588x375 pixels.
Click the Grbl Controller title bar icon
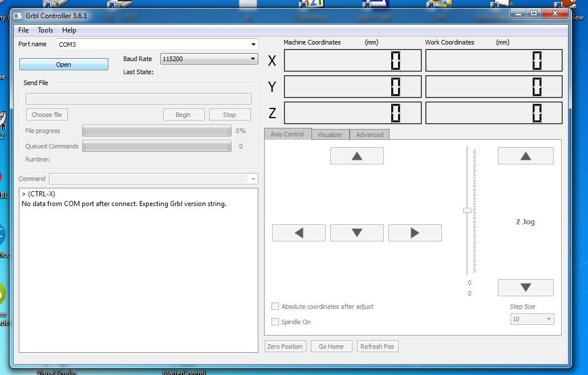[18, 16]
